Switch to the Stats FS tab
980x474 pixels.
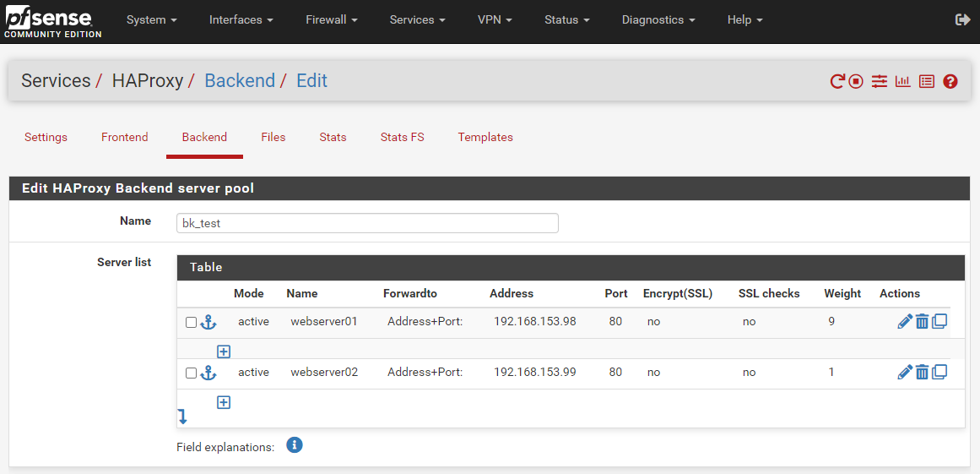pyautogui.click(x=402, y=137)
